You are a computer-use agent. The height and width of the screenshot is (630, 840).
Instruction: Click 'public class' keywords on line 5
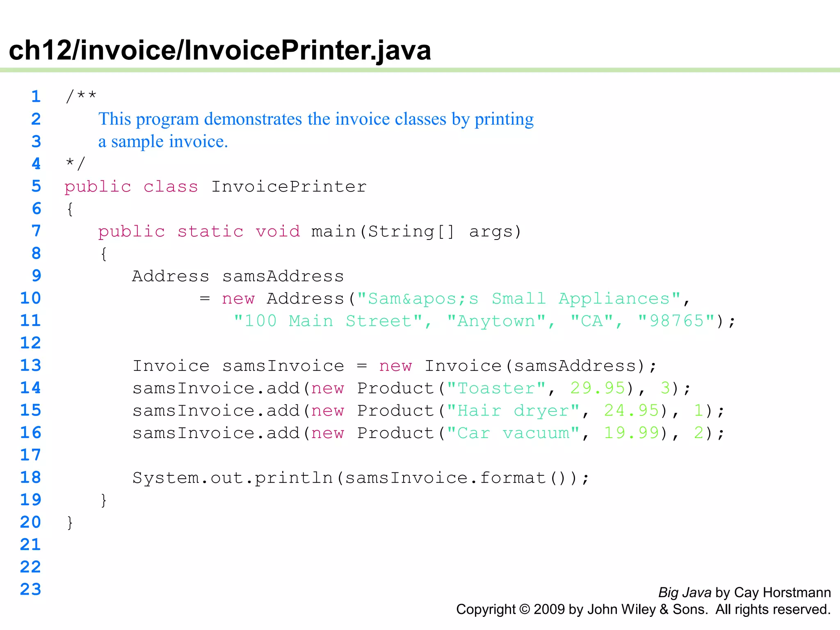[x=131, y=187]
